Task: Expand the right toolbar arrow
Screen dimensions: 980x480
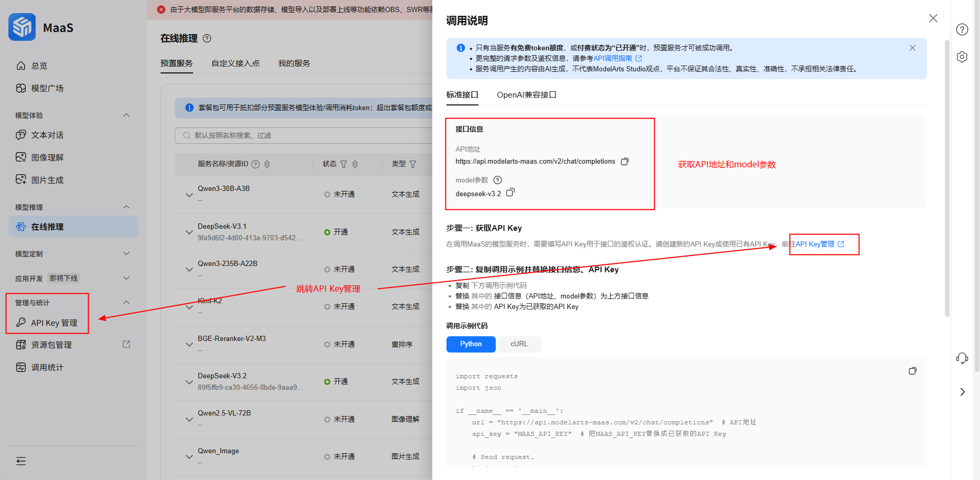Action: pos(962,392)
